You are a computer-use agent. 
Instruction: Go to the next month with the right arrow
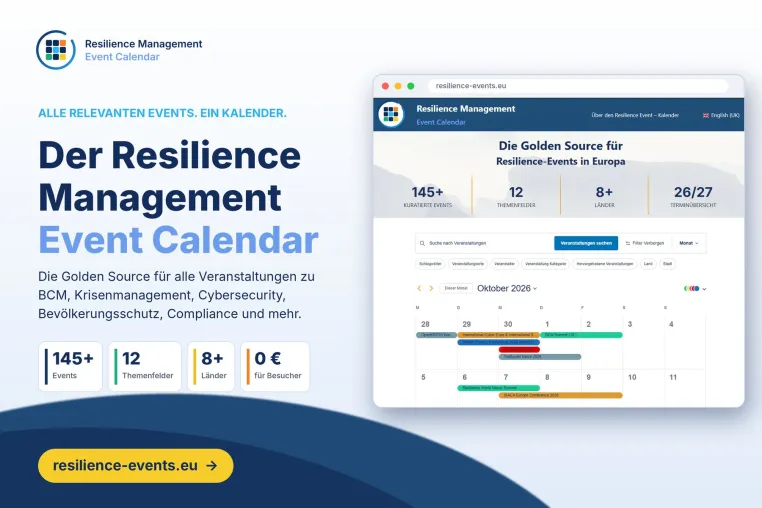(431, 288)
